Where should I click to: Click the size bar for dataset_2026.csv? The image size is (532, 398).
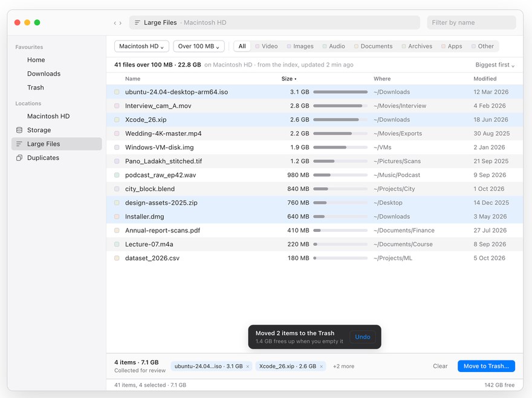click(x=340, y=258)
